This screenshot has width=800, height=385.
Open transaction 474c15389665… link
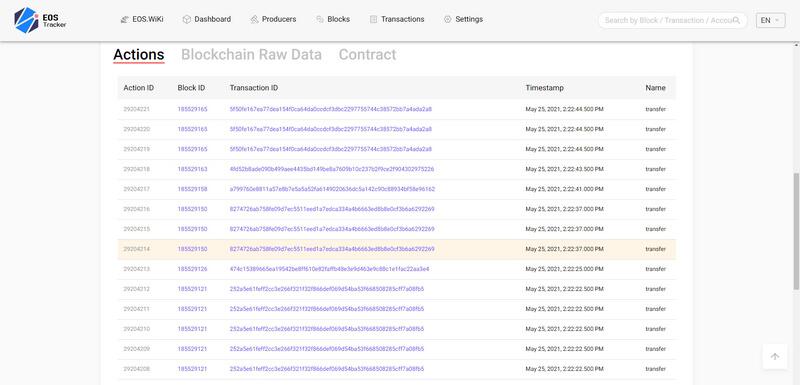(x=330, y=269)
